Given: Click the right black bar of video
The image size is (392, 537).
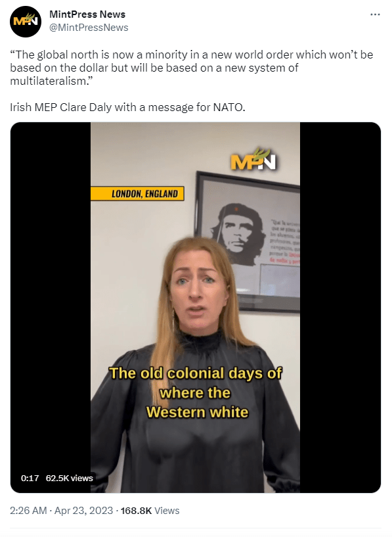Looking at the screenshot, I should 340,307.
